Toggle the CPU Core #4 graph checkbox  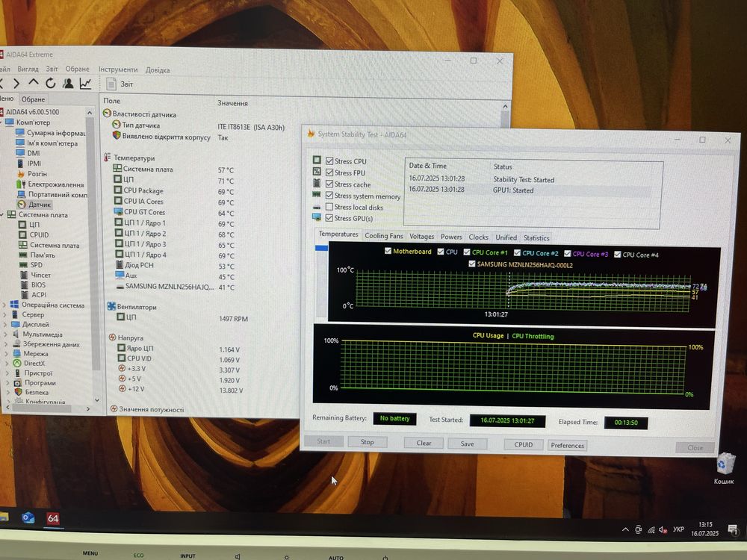click(618, 255)
